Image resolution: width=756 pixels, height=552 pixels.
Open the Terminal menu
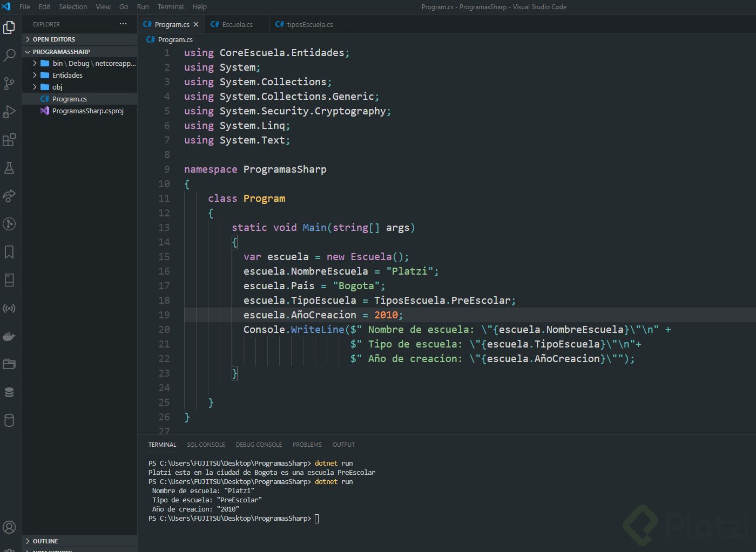[171, 6]
